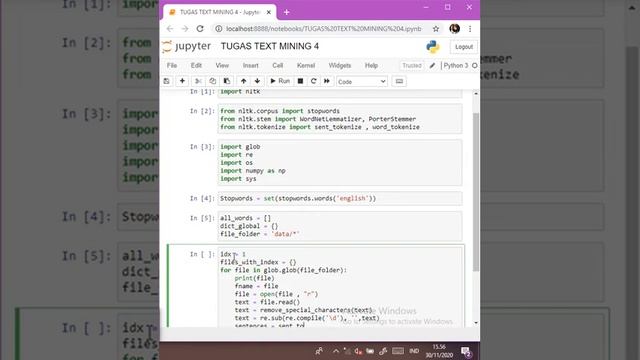Viewport: 640px width, 360px height.
Task: Open the Edit menu
Action: click(196, 65)
